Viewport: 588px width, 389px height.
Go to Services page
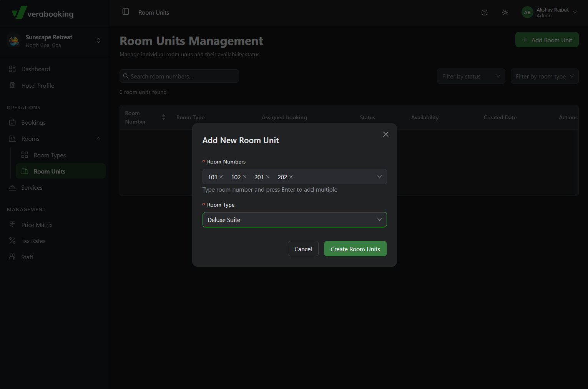pos(54,188)
